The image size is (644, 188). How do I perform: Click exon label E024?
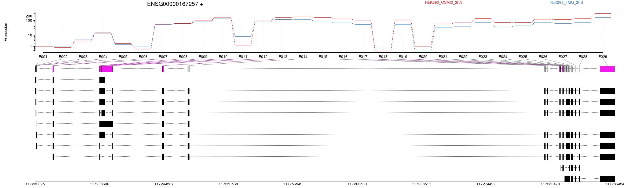(x=503, y=57)
